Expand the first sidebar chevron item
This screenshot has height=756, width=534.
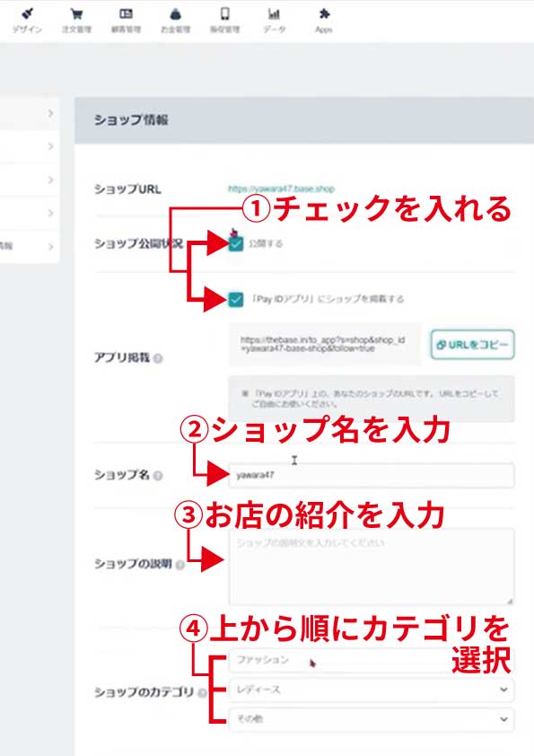pyautogui.click(x=29, y=113)
